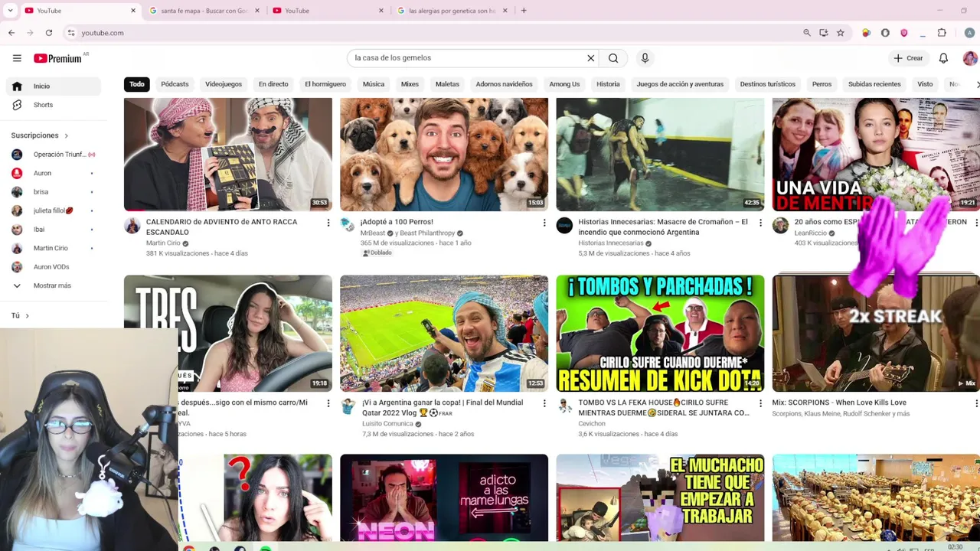Open the julieta filloi subscription
980x551 pixels.
[x=53, y=210]
